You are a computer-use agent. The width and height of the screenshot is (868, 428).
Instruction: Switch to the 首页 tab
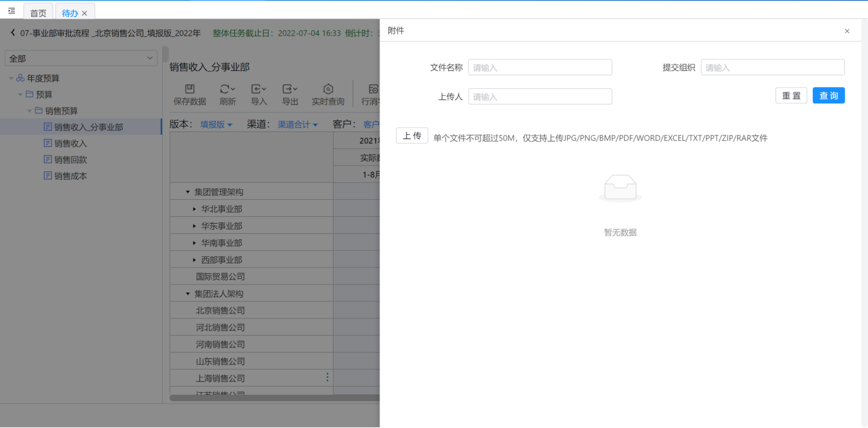coord(38,13)
